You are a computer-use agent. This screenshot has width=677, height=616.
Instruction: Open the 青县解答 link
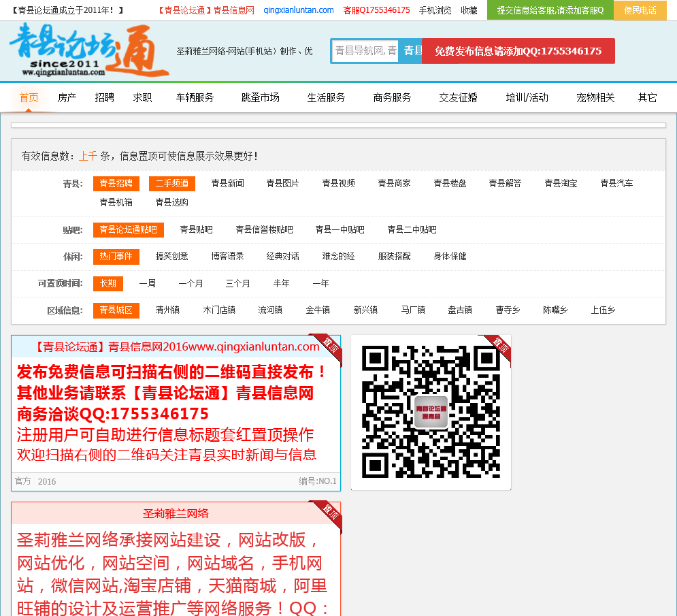(x=505, y=184)
